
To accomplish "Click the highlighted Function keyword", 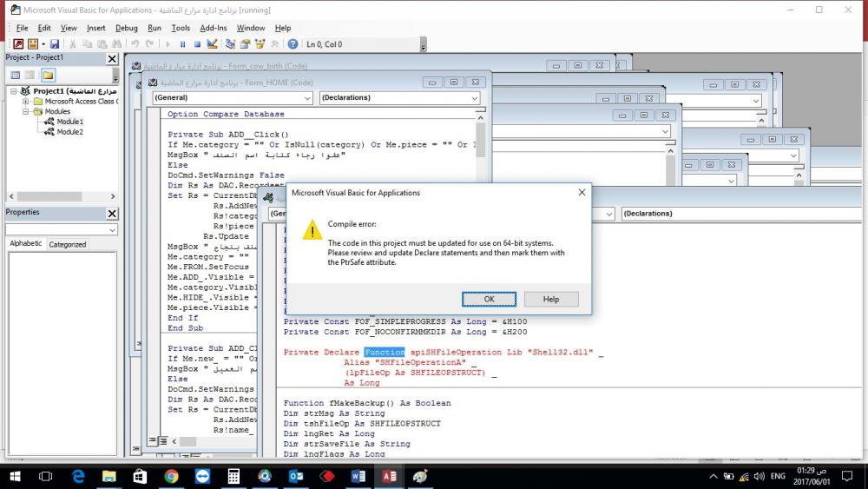I will pyautogui.click(x=385, y=353).
